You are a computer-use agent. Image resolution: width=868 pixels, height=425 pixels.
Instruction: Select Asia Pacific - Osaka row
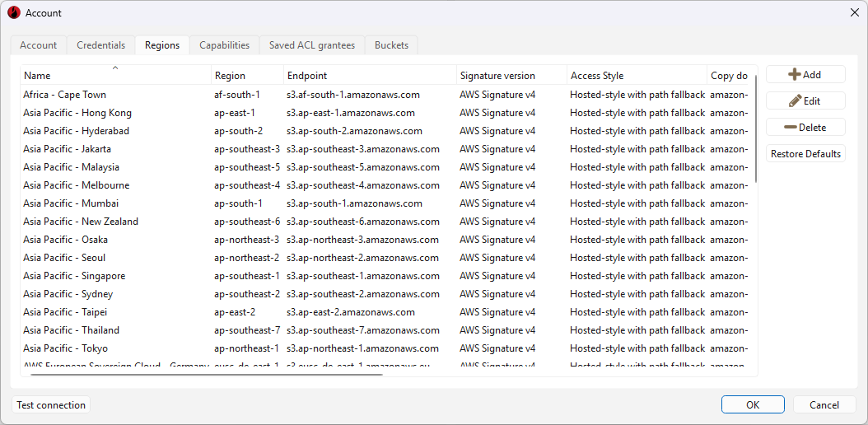pos(386,240)
